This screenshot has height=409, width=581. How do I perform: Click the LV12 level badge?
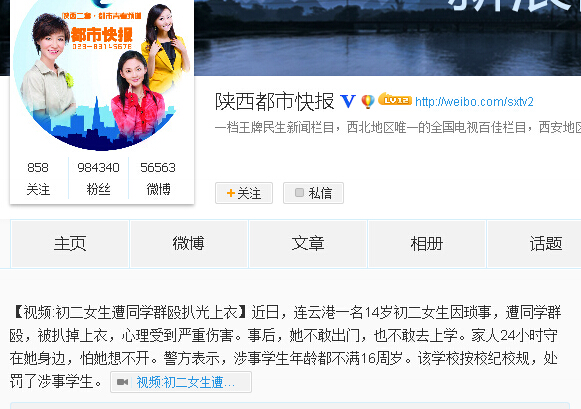[395, 99]
